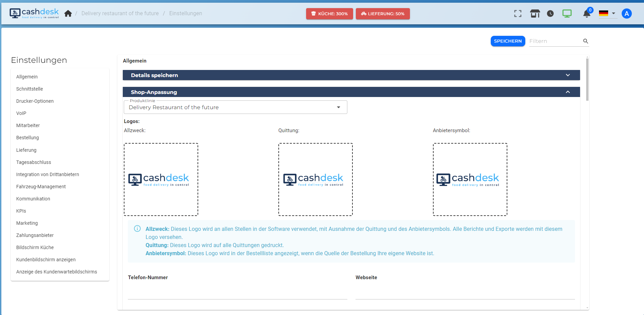Open Bildschirm Küche settings
The image size is (644, 315).
pyautogui.click(x=35, y=247)
